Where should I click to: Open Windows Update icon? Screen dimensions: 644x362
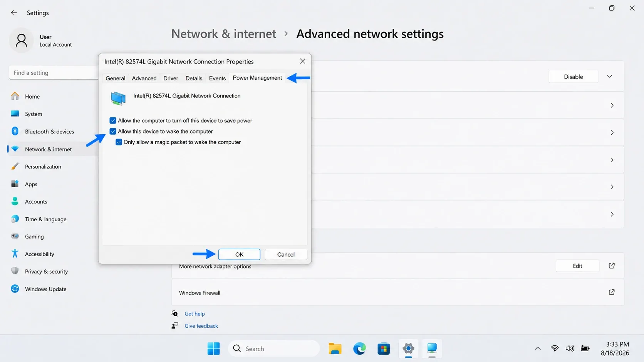[15, 289]
